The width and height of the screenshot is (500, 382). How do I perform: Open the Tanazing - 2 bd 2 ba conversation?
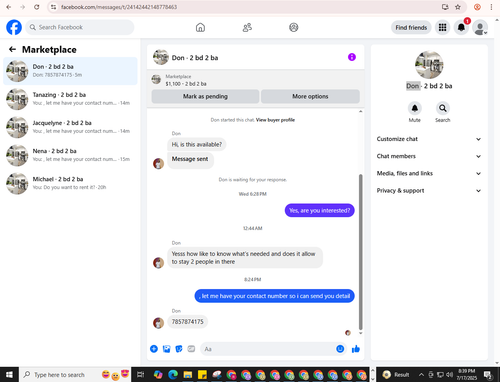(70, 99)
